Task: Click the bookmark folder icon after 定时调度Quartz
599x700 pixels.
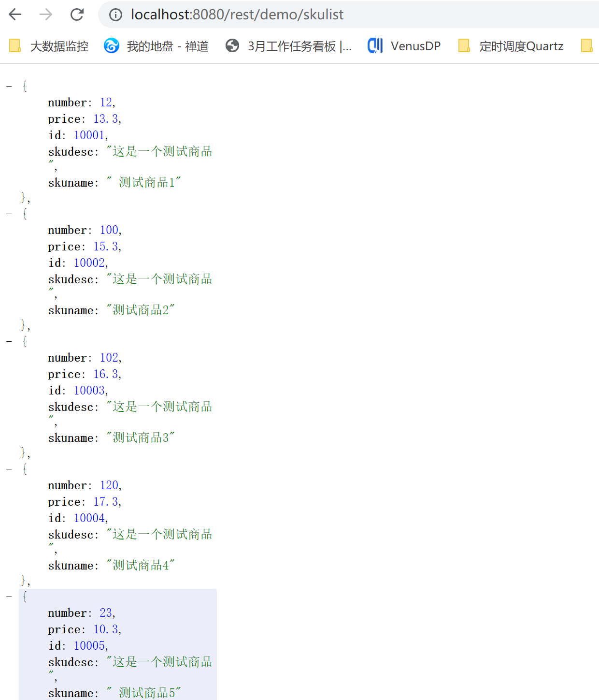Action: point(587,46)
